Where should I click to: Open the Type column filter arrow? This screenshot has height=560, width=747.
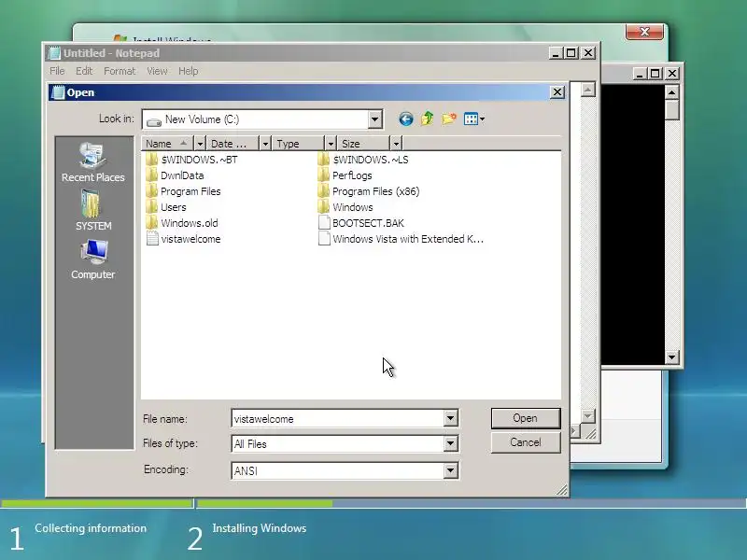click(331, 144)
